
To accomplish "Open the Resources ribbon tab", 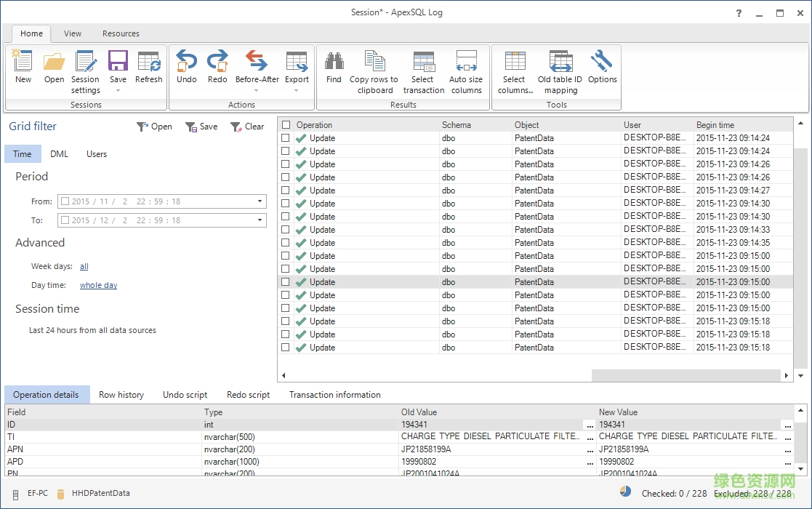I will coord(121,33).
